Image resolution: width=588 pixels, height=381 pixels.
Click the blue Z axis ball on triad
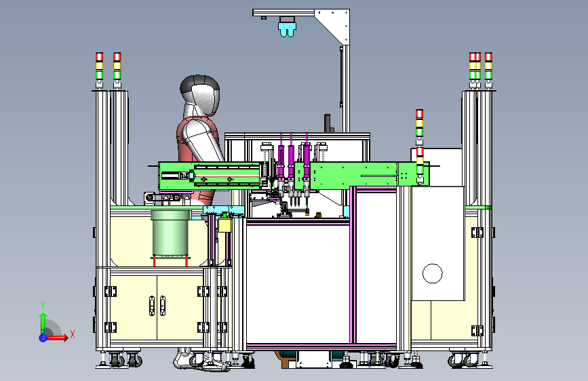[x=43, y=338]
